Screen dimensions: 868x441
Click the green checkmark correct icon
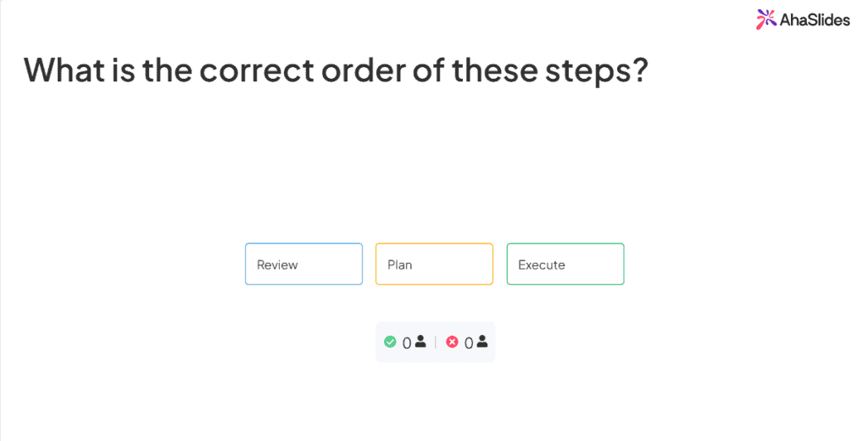click(x=390, y=342)
